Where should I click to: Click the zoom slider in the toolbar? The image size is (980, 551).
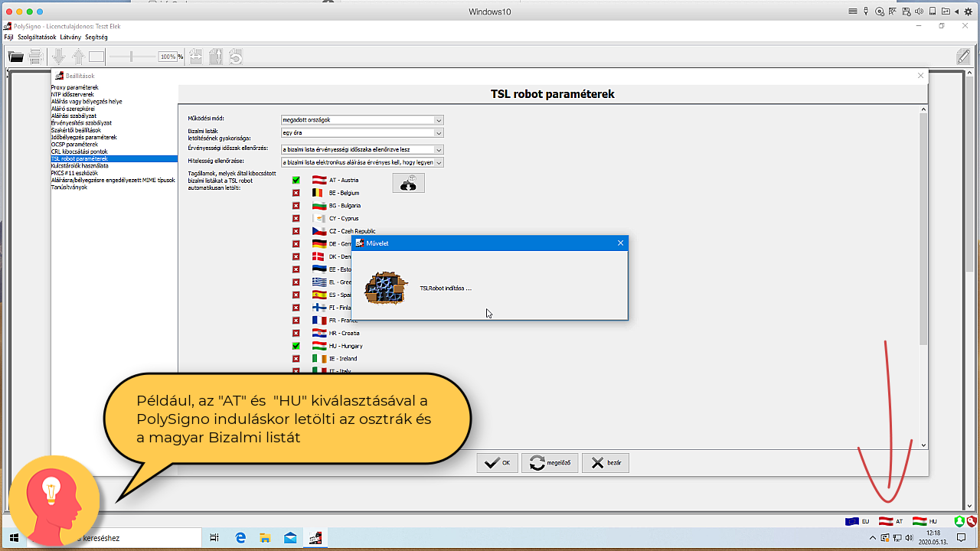[132, 57]
